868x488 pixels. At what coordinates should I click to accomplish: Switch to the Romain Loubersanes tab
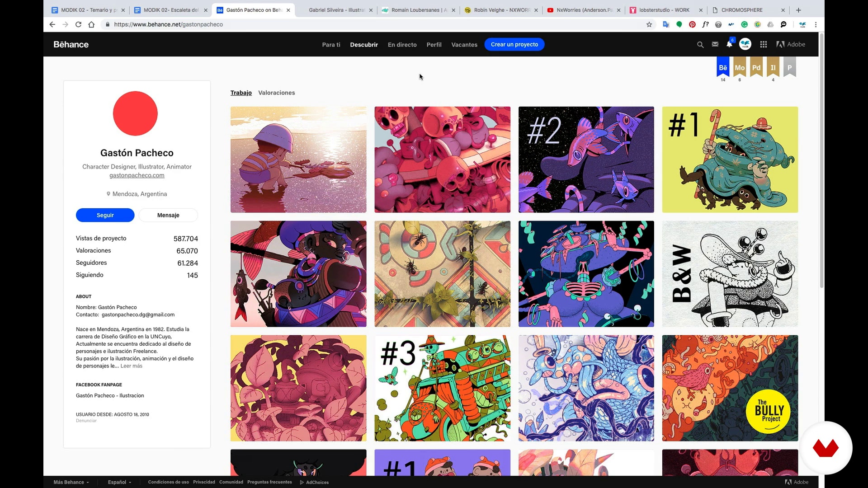click(x=418, y=10)
